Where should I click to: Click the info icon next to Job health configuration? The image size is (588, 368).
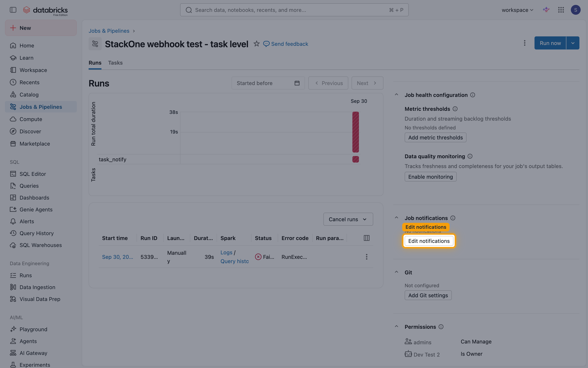coord(472,95)
